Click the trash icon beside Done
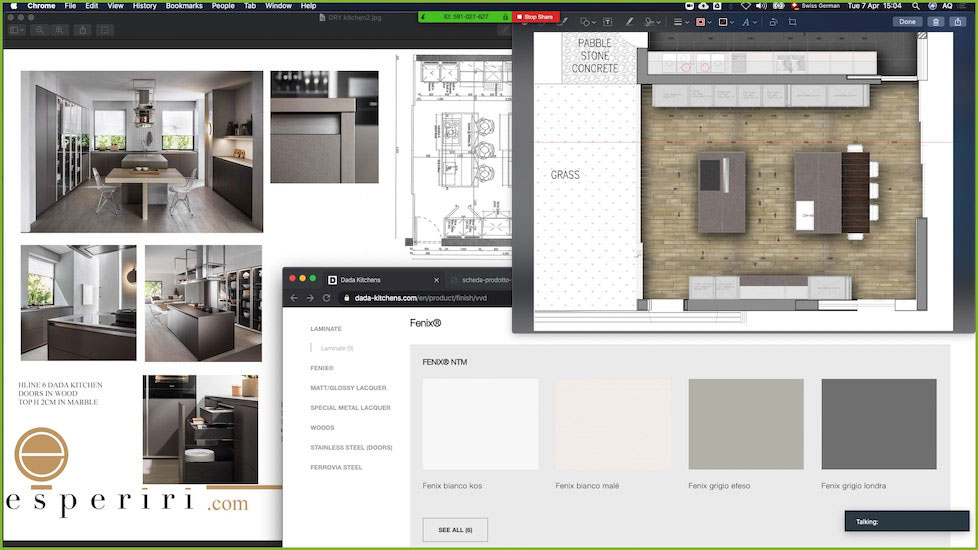The width and height of the screenshot is (978, 550). pyautogui.click(x=936, y=21)
